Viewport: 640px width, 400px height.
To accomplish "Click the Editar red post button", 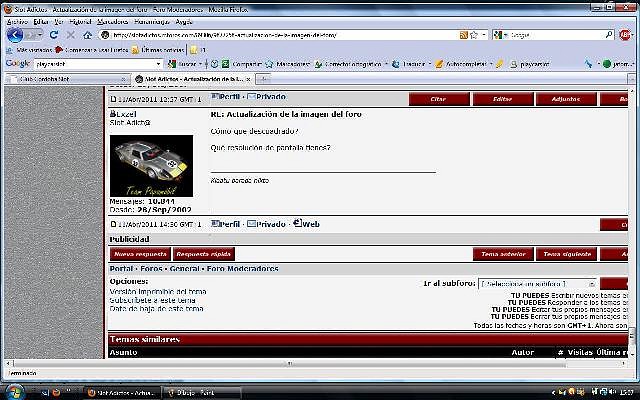I will tap(503, 99).
